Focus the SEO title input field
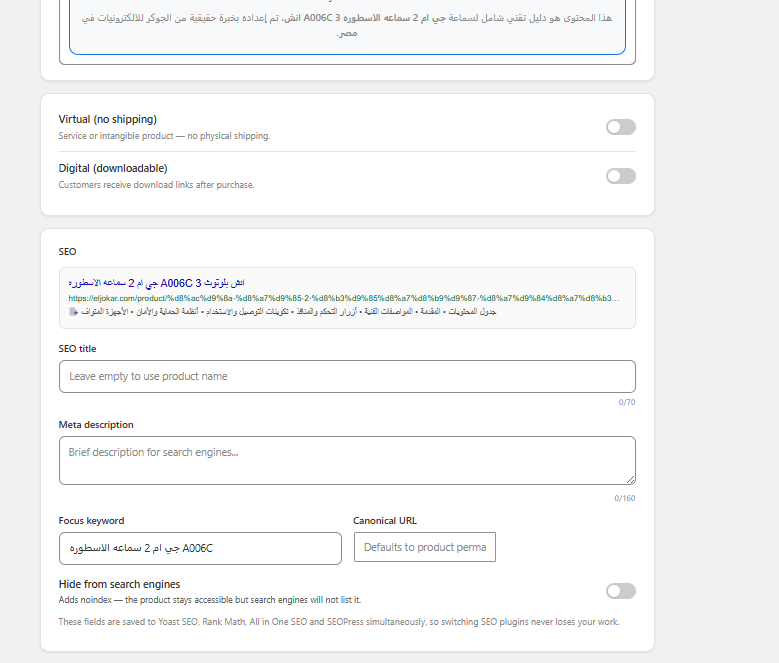 click(347, 376)
